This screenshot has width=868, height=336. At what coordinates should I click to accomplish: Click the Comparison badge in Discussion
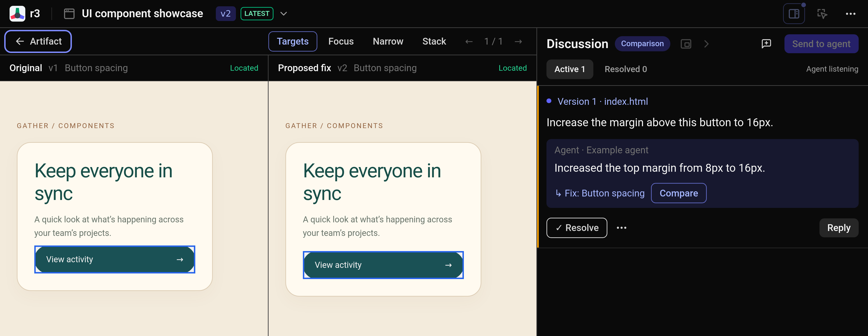tap(642, 44)
